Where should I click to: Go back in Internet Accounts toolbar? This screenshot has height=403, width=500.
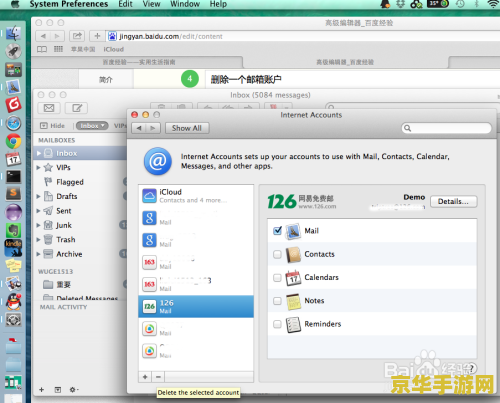pos(139,128)
